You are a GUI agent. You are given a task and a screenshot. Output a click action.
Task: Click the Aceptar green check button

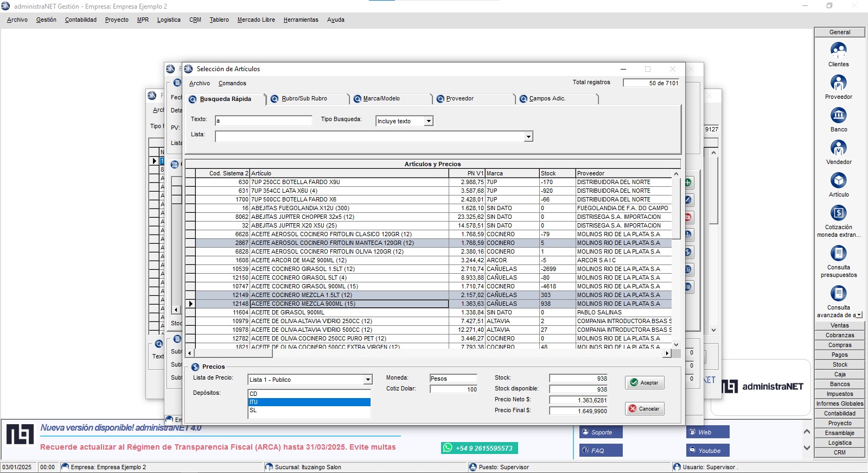coord(644,383)
